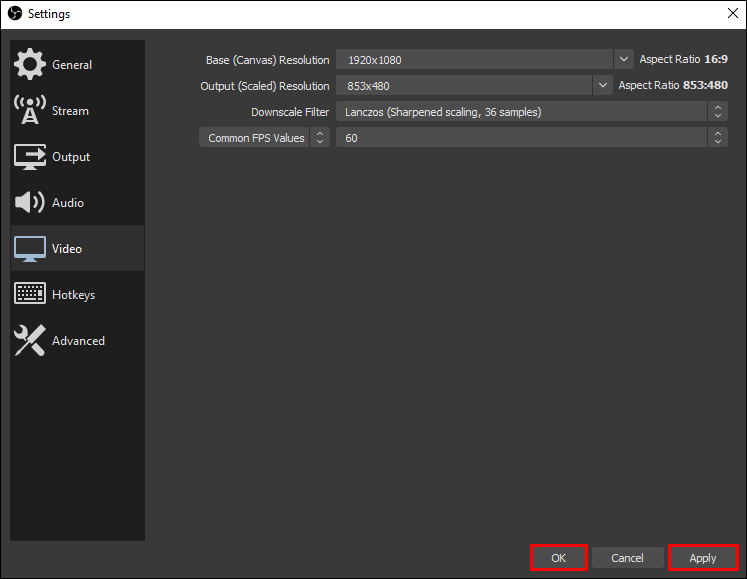747x579 pixels.
Task: Expand Base (Canvas) Resolution dropdown arrow
Action: pos(624,60)
